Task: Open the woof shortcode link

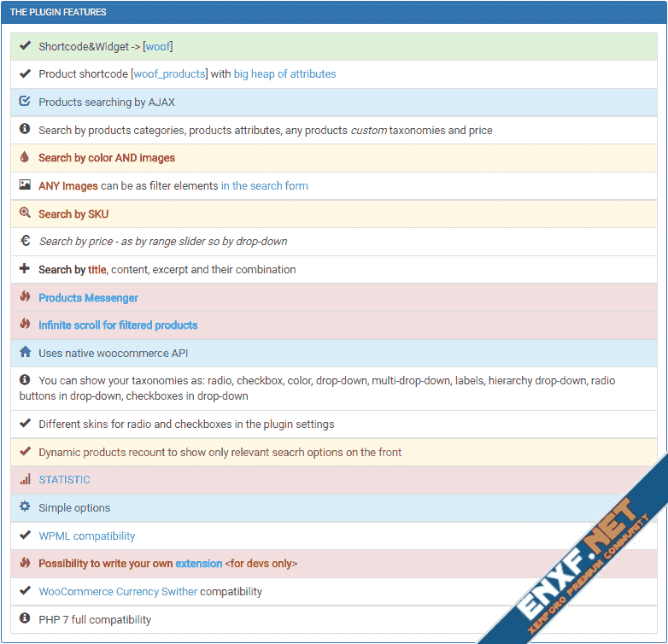Action: (158, 46)
